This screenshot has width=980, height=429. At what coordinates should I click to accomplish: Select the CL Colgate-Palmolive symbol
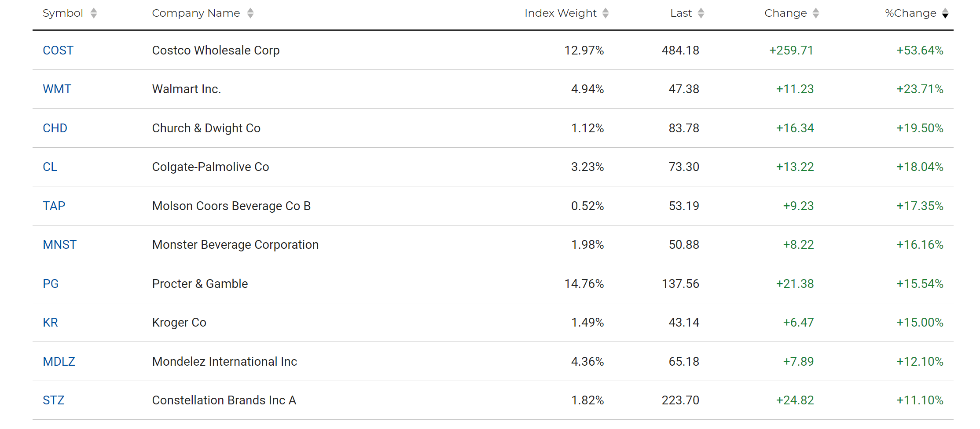click(50, 167)
